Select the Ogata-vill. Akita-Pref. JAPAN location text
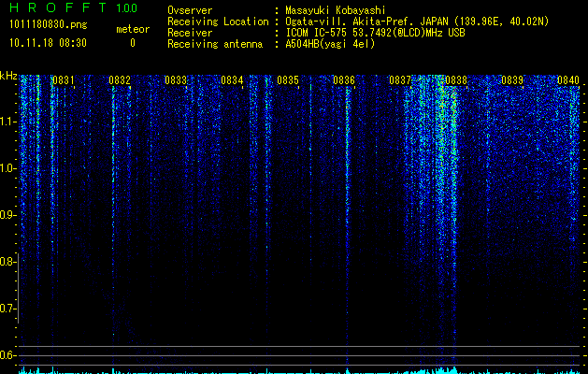 point(417,22)
